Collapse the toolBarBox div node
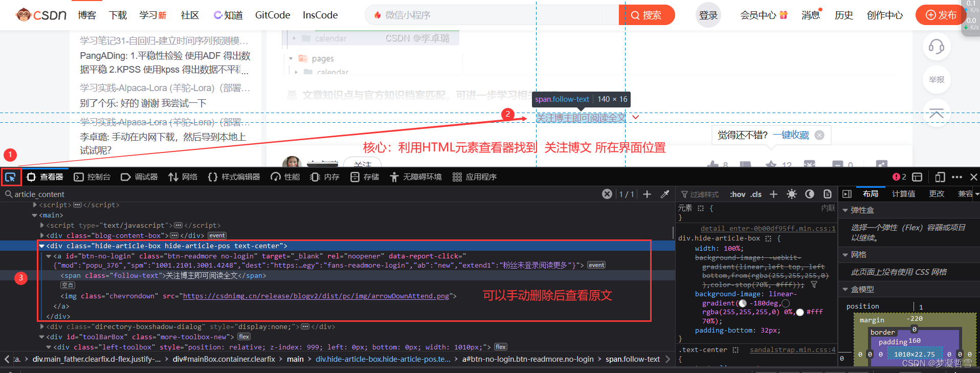Image resolution: width=980 pixels, height=373 pixels. click(x=42, y=337)
